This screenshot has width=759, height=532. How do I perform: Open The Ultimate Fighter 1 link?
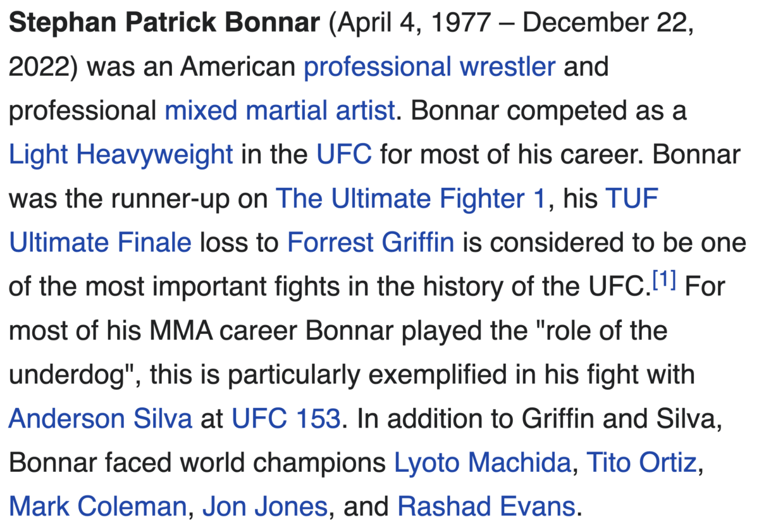click(x=410, y=199)
